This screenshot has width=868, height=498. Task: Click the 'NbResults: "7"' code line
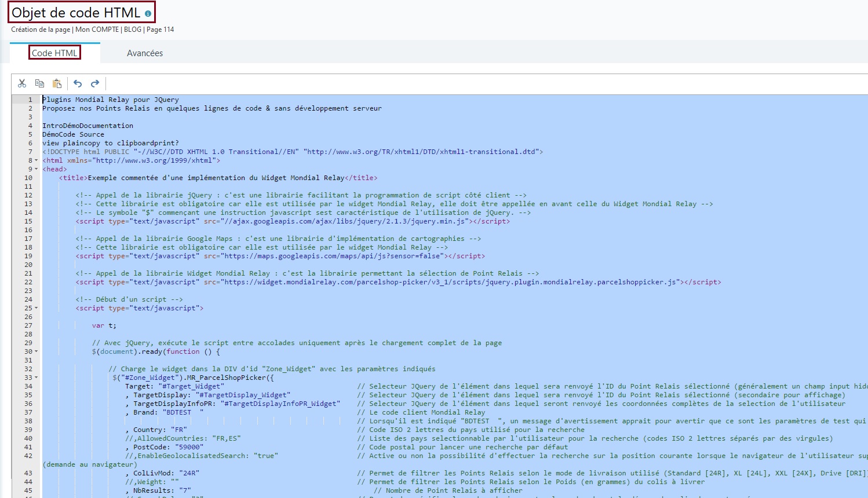click(158, 490)
